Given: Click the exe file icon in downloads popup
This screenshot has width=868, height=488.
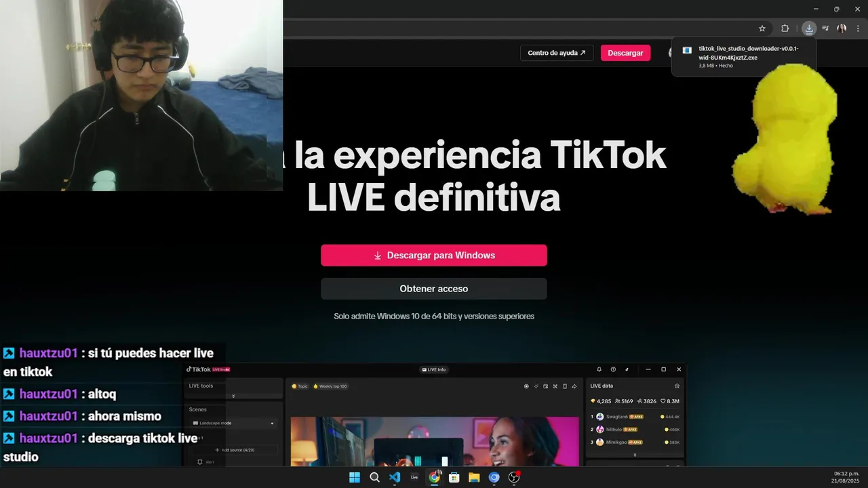Looking at the screenshot, I should coord(687,50).
